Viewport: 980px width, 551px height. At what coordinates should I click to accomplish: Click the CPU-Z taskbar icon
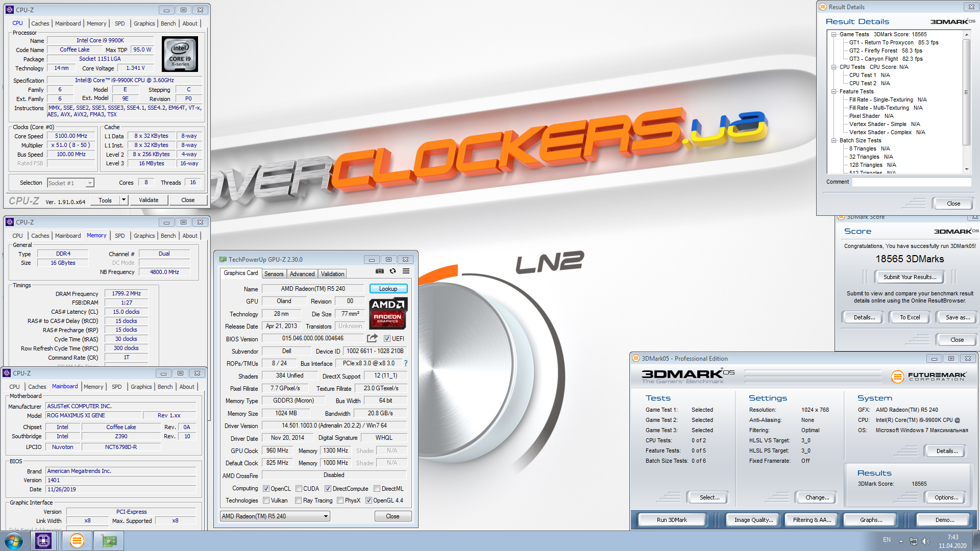coord(43,541)
